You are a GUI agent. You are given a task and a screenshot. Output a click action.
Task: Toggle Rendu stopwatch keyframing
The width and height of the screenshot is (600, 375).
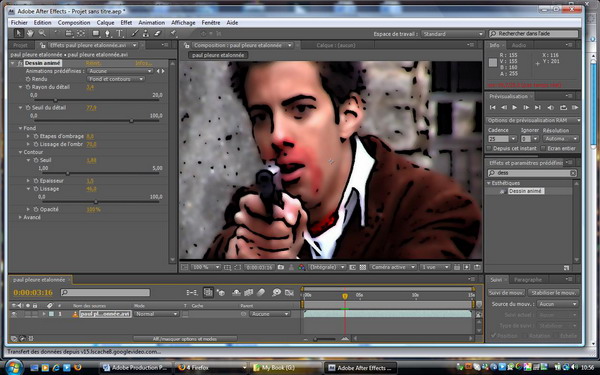28,79
